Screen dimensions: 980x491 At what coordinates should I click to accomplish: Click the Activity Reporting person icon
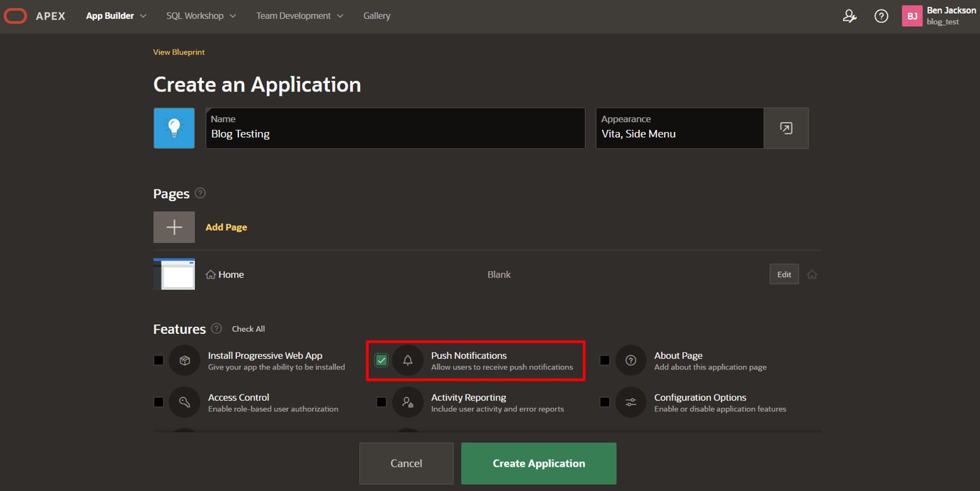point(408,402)
